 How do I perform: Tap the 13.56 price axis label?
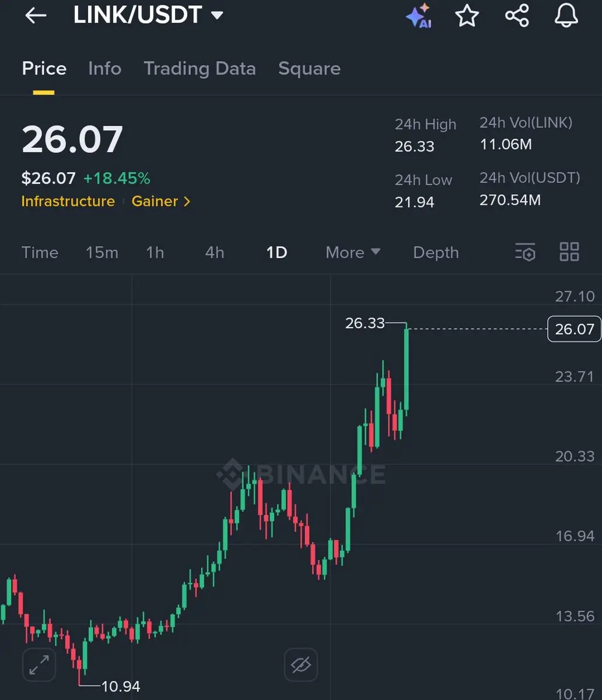pyautogui.click(x=575, y=616)
